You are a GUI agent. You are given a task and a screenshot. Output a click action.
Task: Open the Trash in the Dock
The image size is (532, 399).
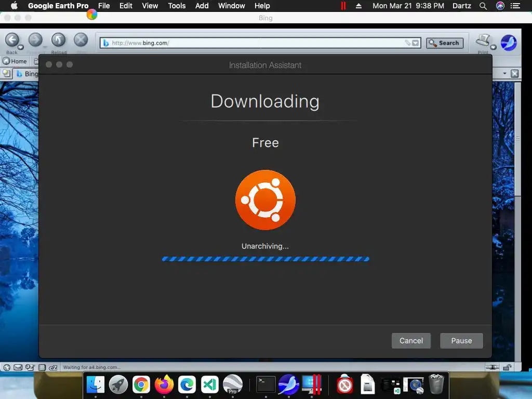436,384
